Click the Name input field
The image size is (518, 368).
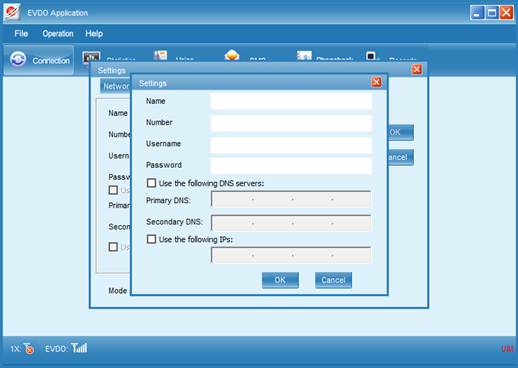291,101
